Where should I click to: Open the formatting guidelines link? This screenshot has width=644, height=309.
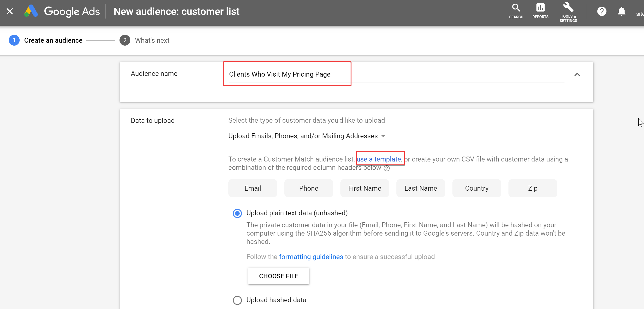(x=311, y=257)
